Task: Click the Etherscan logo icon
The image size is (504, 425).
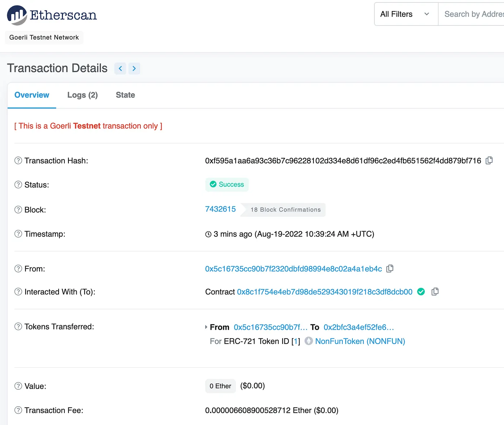Action: pyautogui.click(x=17, y=15)
